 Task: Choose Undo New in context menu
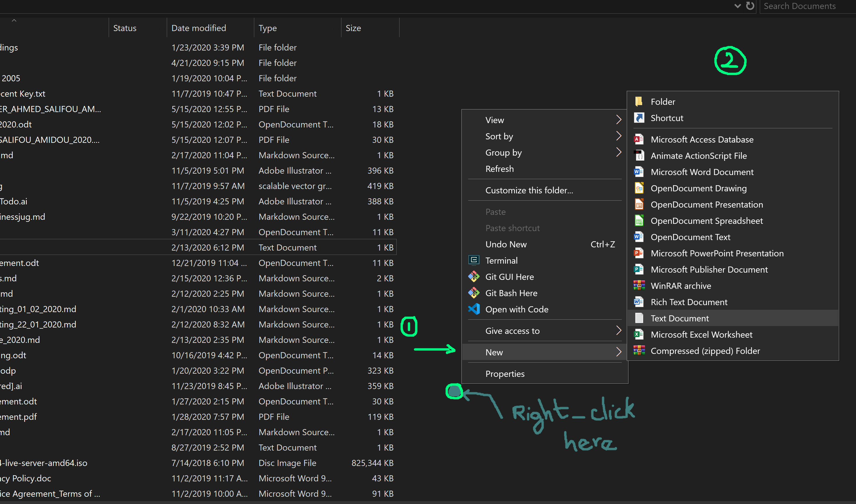pyautogui.click(x=545, y=244)
